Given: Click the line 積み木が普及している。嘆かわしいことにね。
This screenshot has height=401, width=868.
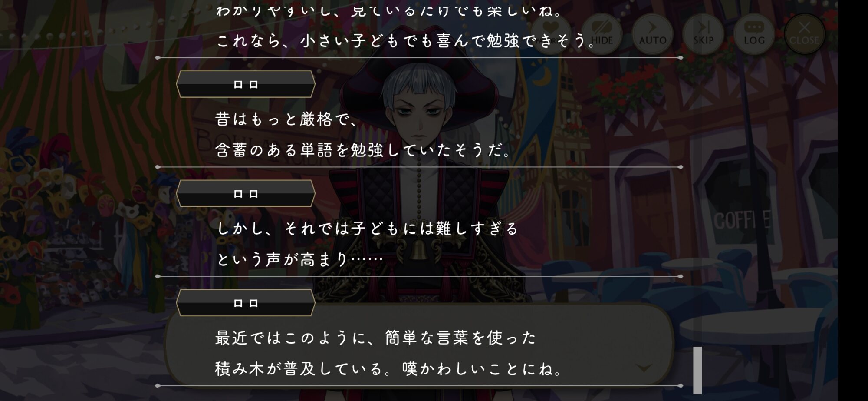Looking at the screenshot, I should coord(388,369).
